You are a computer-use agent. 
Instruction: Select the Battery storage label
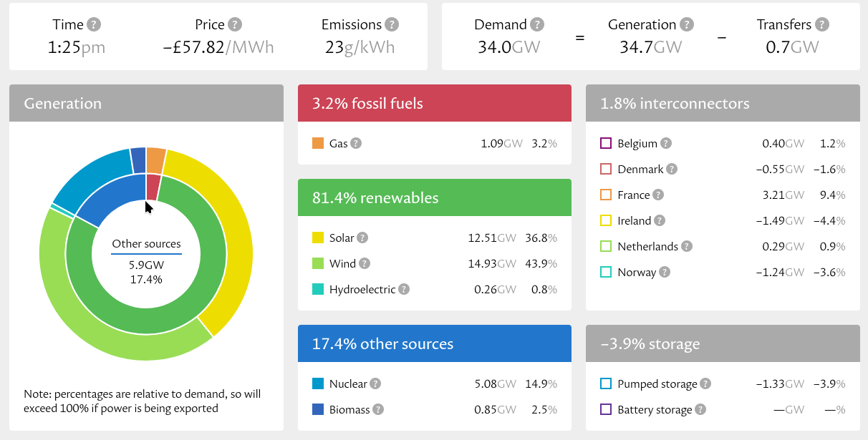pos(655,409)
